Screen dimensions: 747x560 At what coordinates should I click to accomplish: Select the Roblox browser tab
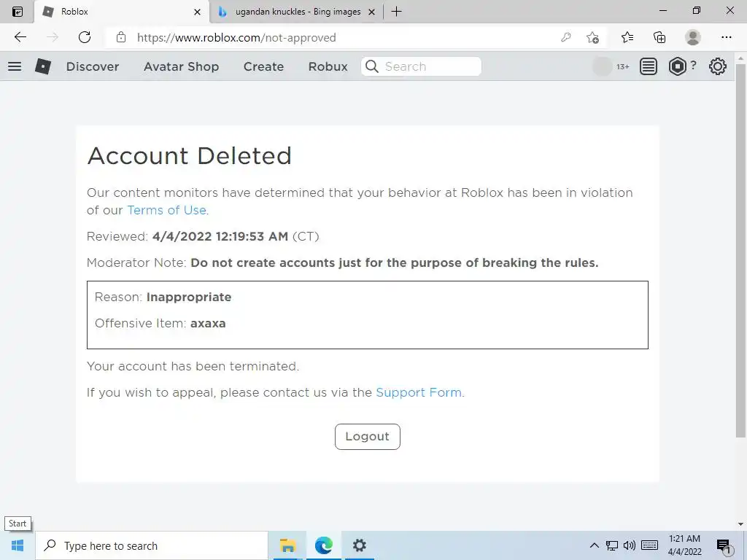(122, 12)
